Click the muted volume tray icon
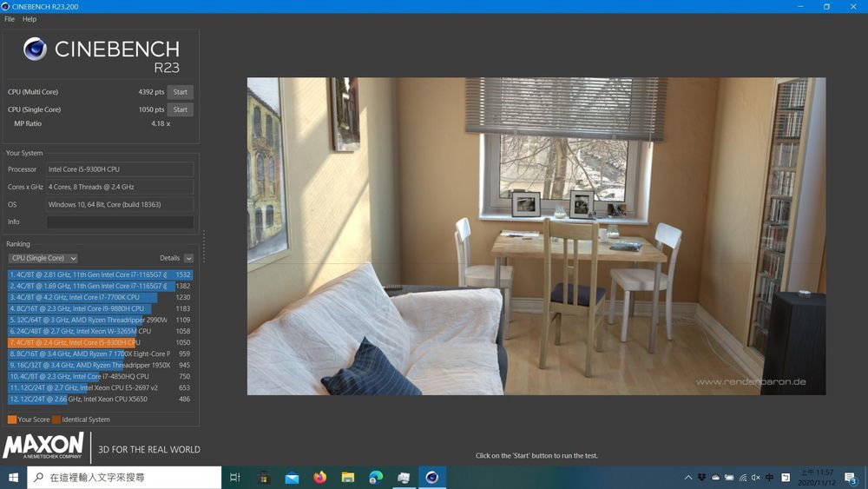This screenshot has width=868, height=489. pyautogui.click(x=756, y=478)
